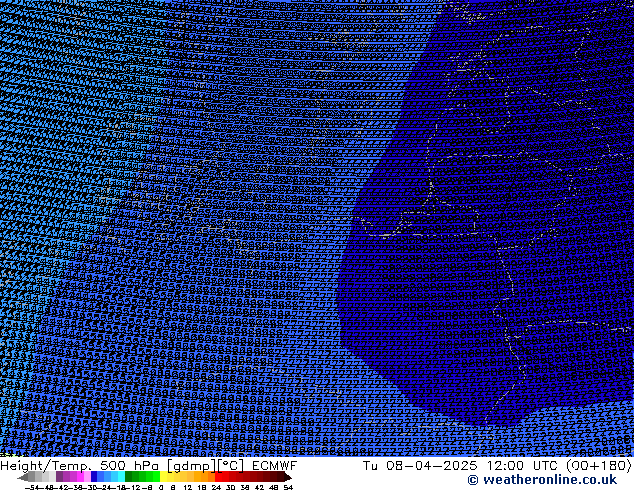This screenshot has width=634, height=490.
Task: Click the '12' value on the temperature scale
Action: [x=188, y=488]
